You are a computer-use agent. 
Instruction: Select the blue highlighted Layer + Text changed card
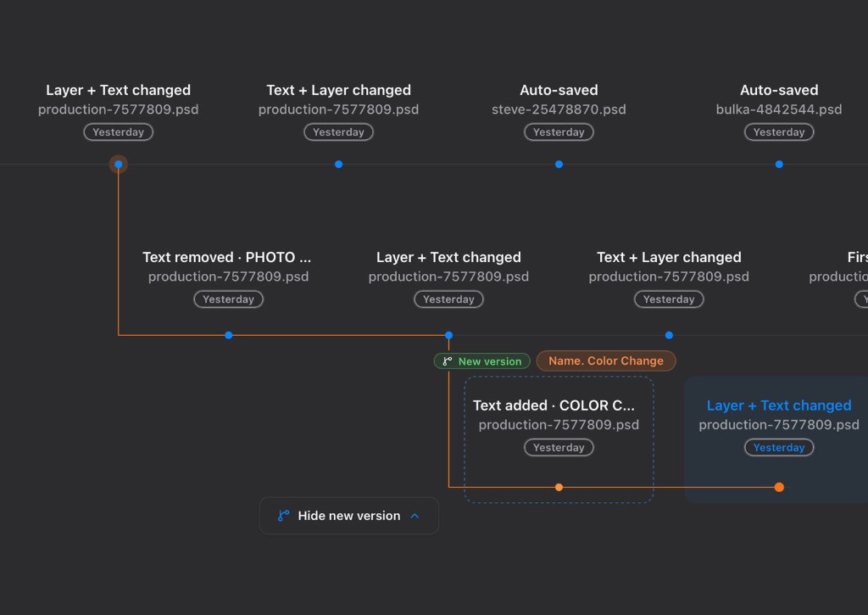point(776,439)
